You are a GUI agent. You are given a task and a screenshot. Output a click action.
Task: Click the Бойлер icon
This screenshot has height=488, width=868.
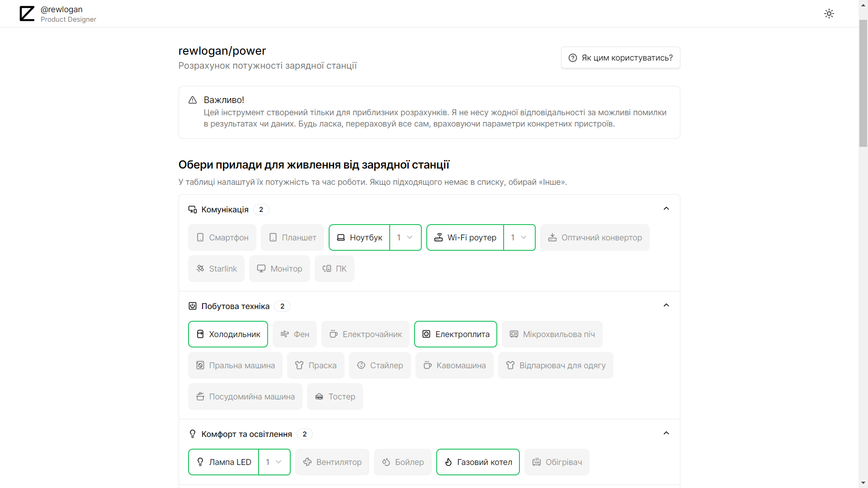coord(386,462)
